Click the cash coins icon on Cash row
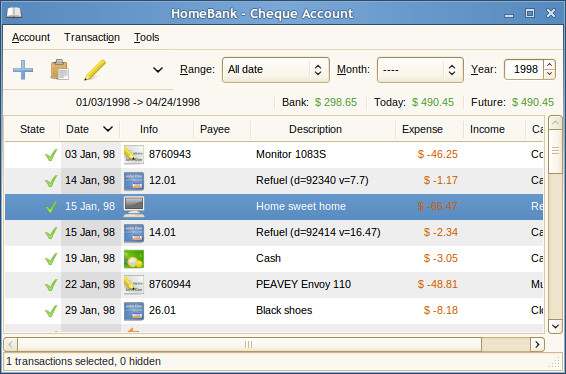Image resolution: width=566 pixels, height=374 pixels. pos(134,258)
